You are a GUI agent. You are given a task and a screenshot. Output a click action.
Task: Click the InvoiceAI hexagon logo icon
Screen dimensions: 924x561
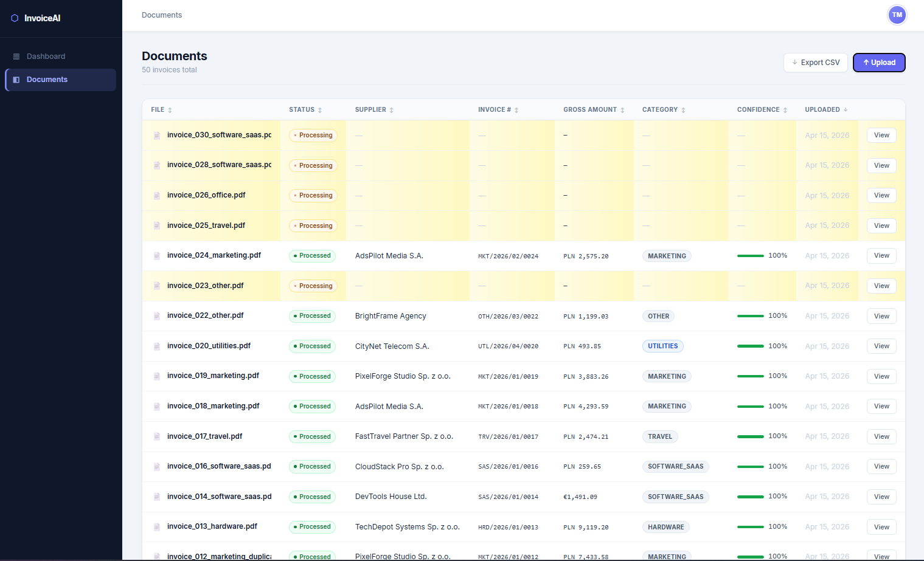click(x=15, y=18)
